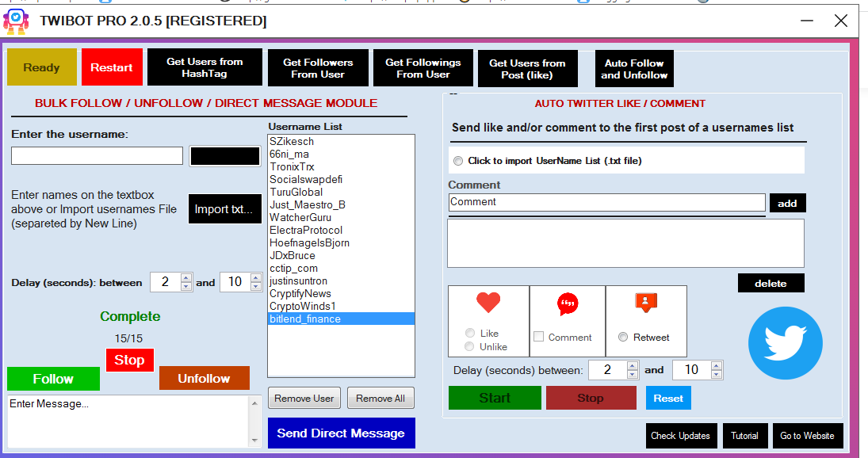The image size is (868, 458).
Task: Click the Remove User button
Action: coord(304,399)
